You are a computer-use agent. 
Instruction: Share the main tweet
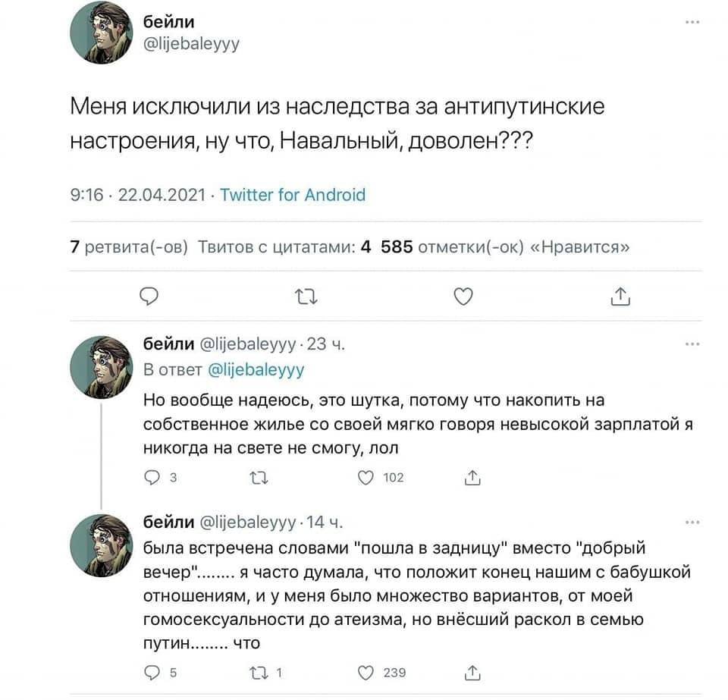[620, 297]
